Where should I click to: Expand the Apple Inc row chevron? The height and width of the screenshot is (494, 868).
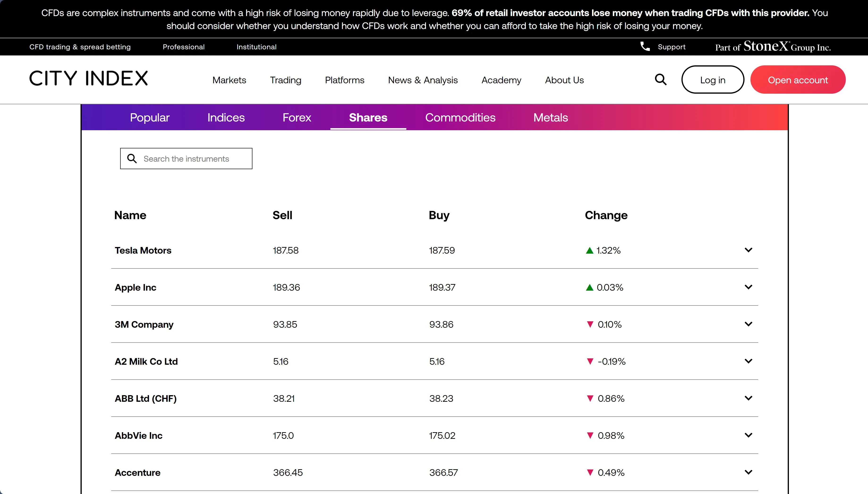[748, 287]
